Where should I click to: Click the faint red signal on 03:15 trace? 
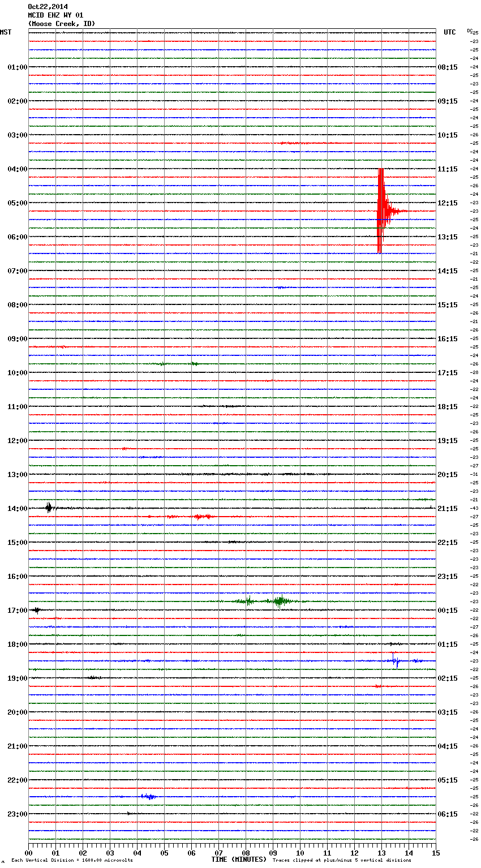tap(294, 143)
